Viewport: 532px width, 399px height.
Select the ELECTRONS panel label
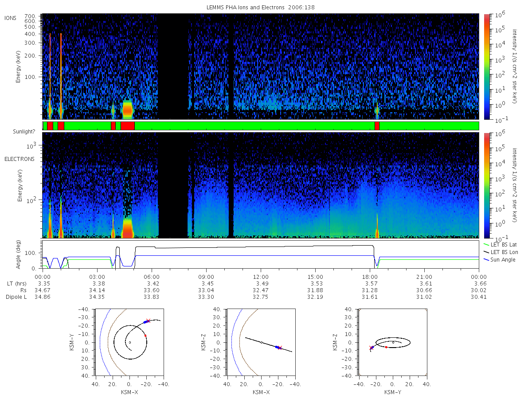pos(20,159)
